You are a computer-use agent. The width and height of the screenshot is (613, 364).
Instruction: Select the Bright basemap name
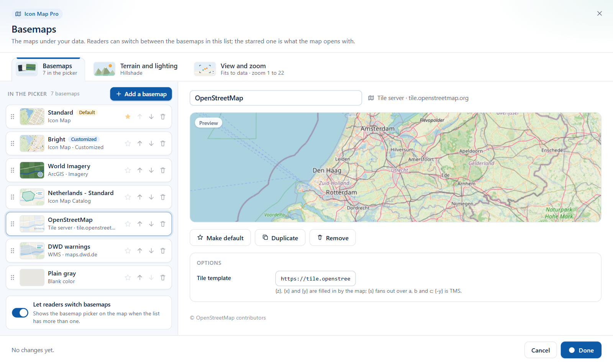[x=57, y=139]
